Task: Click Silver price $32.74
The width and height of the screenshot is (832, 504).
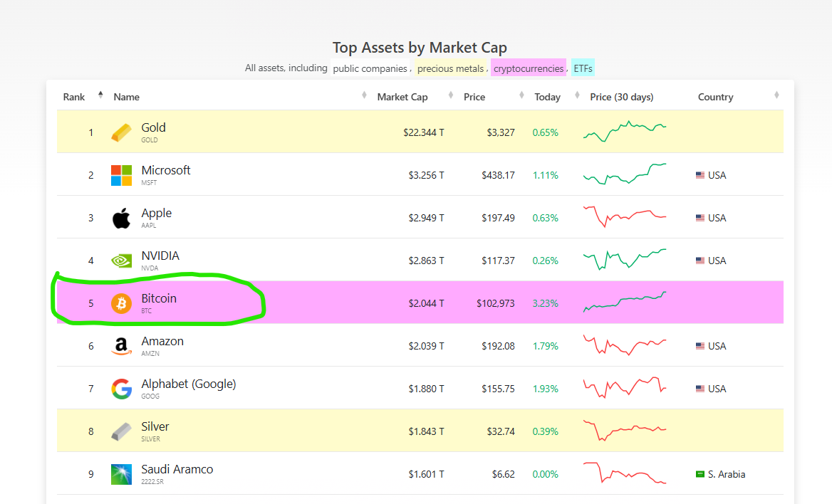Action: coord(501,431)
